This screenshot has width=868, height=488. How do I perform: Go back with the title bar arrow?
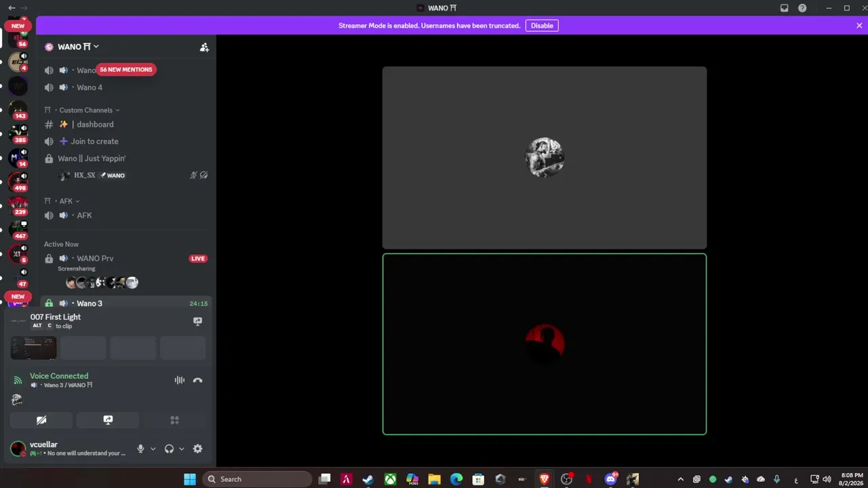click(12, 8)
